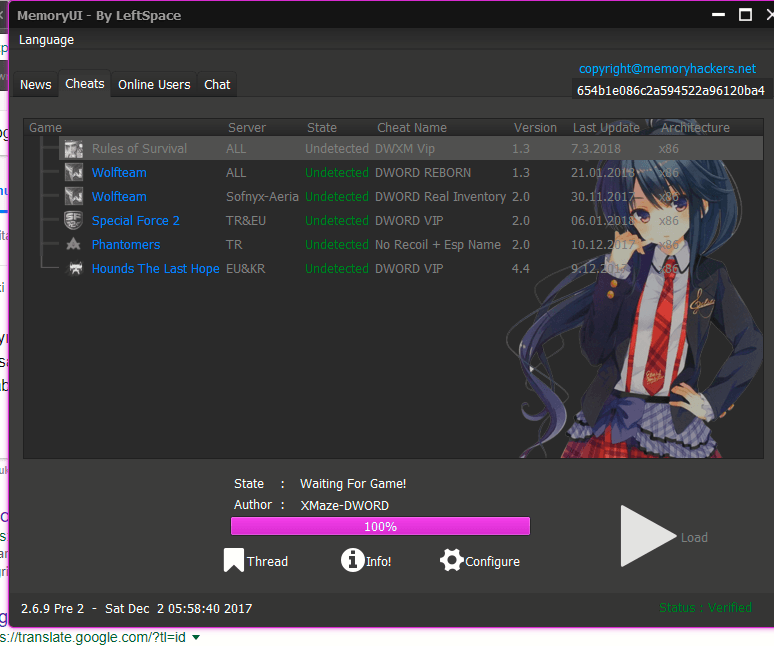Click the 'TR&EU' server cell
The height and width of the screenshot is (646, 774).
click(246, 221)
